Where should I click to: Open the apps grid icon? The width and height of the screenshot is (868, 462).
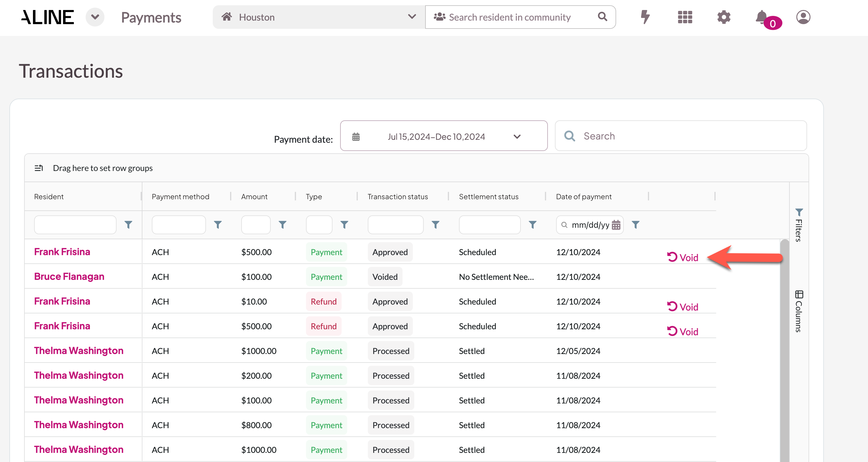685,17
